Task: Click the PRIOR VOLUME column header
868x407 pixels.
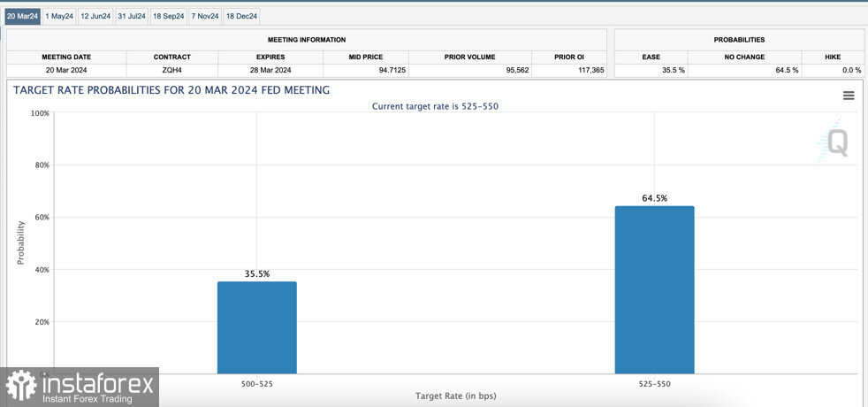Action: [x=470, y=57]
